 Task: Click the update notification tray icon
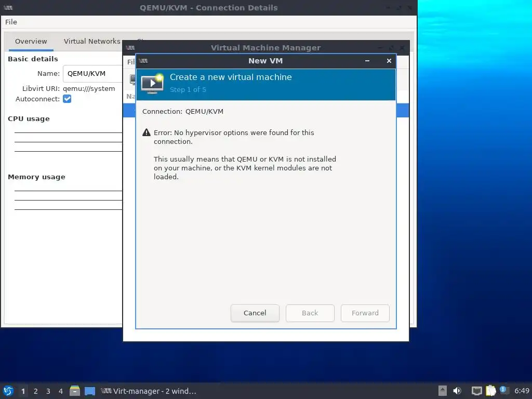503,390
